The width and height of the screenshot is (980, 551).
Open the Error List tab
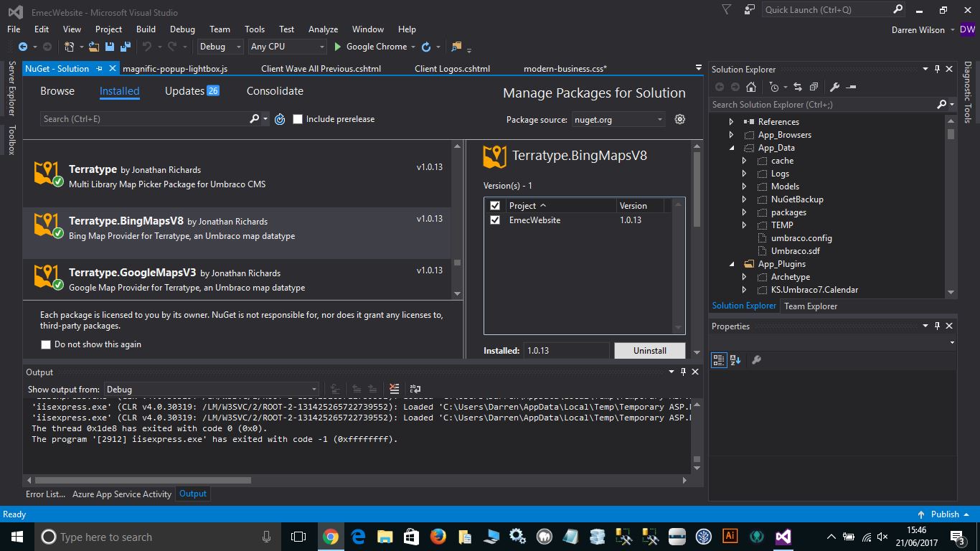45,494
